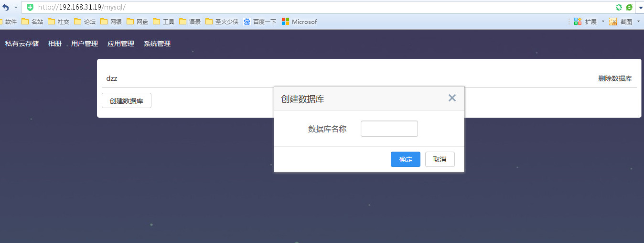Close the 创建数据库 dialog with X
The width and height of the screenshot is (644, 243).
pos(452,98)
